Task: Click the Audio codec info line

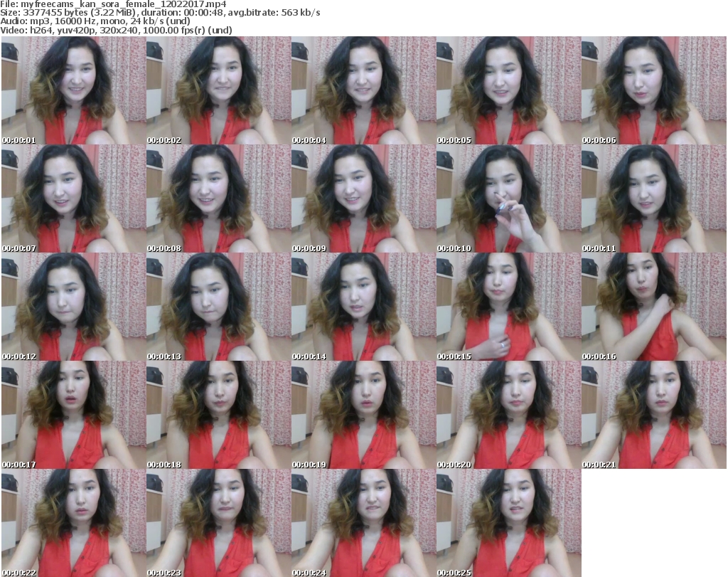Action: coord(95,21)
